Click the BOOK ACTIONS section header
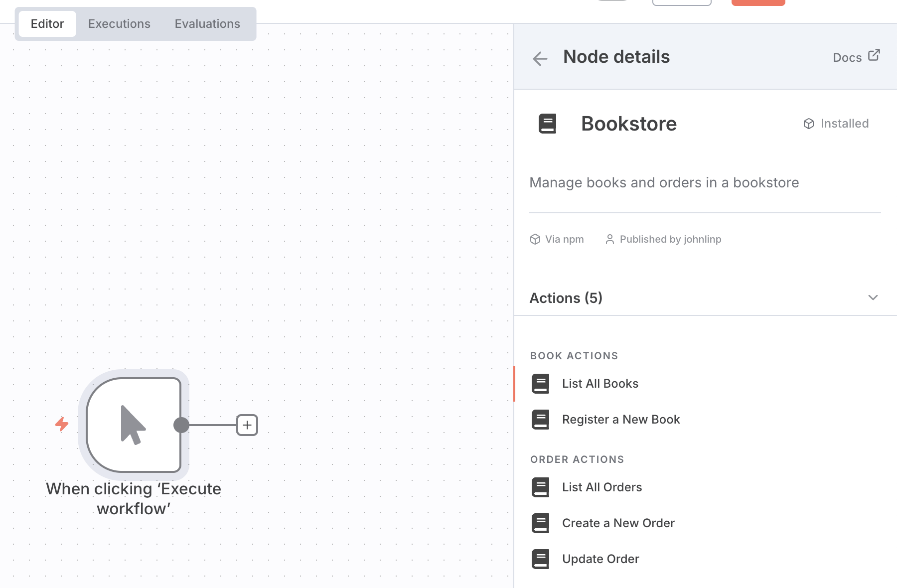Screen dimensions: 897x588 [x=574, y=356]
